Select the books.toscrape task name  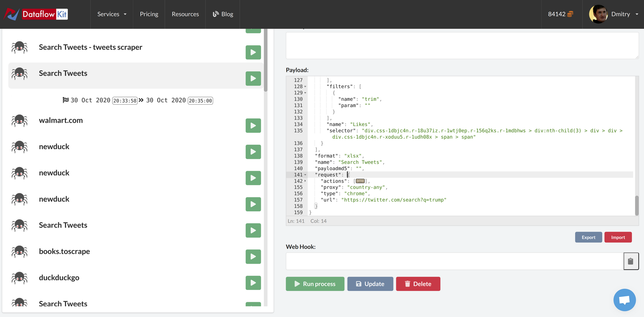(x=64, y=251)
